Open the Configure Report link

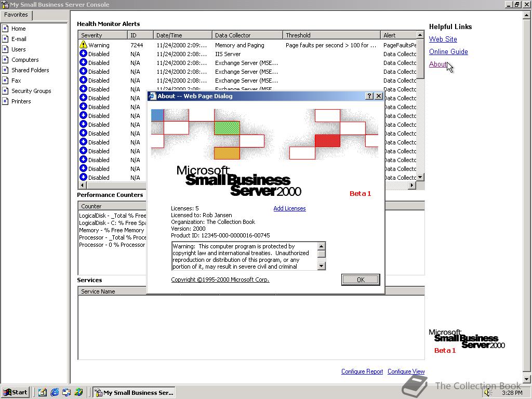pos(362,371)
